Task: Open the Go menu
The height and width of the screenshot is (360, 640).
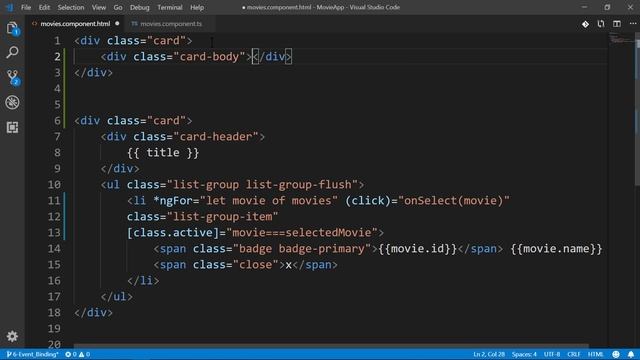Action: (x=118, y=7)
